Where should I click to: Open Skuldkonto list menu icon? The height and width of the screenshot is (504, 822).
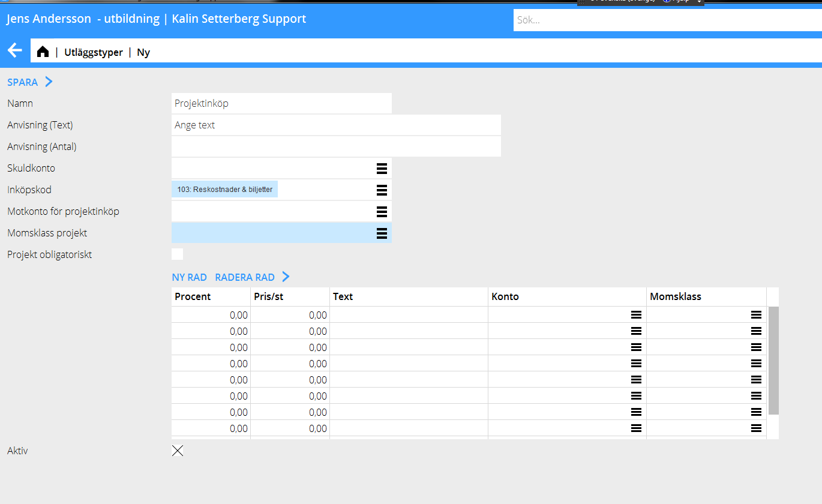click(382, 169)
